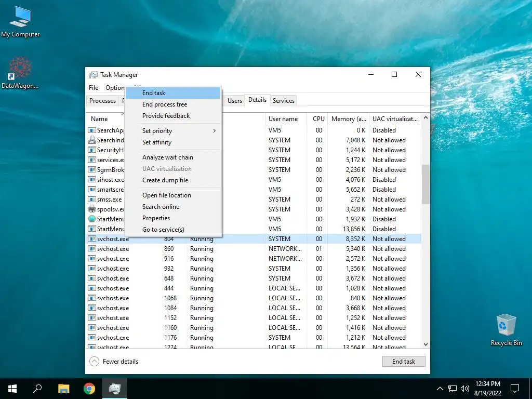This screenshot has height=399, width=532.
Task: Switch to the Services tab
Action: pos(284,101)
